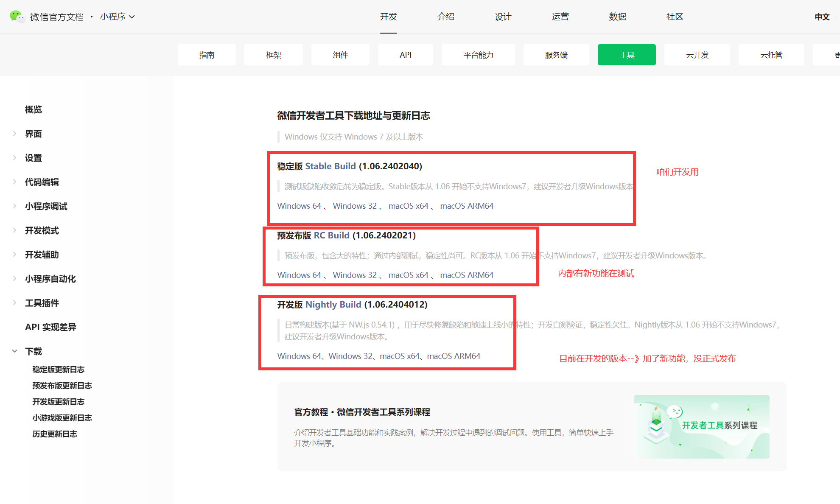Collapse the 下载 sidebar chevron
Viewport: 840px width, 504px height.
tap(14, 351)
